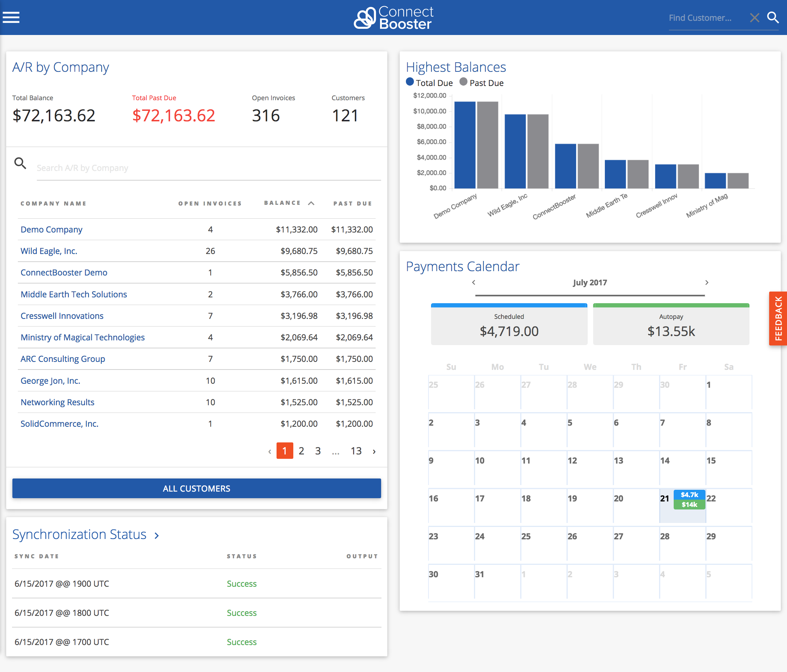
Task: Select July 1 in the calendar
Action: pos(729,392)
